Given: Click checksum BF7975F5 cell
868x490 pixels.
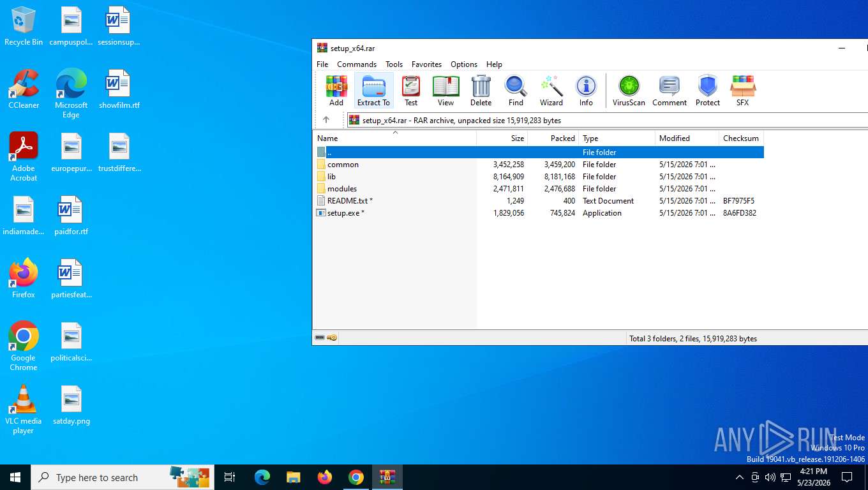Looking at the screenshot, I should pos(738,201).
